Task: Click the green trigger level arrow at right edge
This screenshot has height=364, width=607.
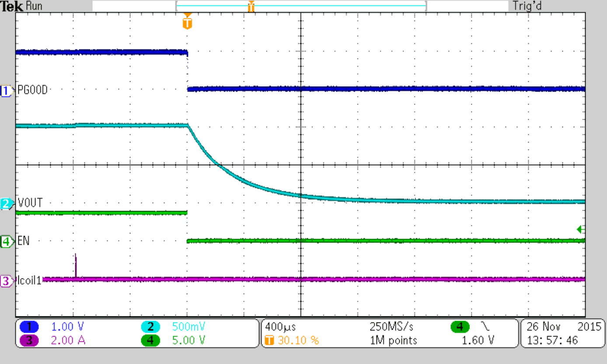Action: 581,229
